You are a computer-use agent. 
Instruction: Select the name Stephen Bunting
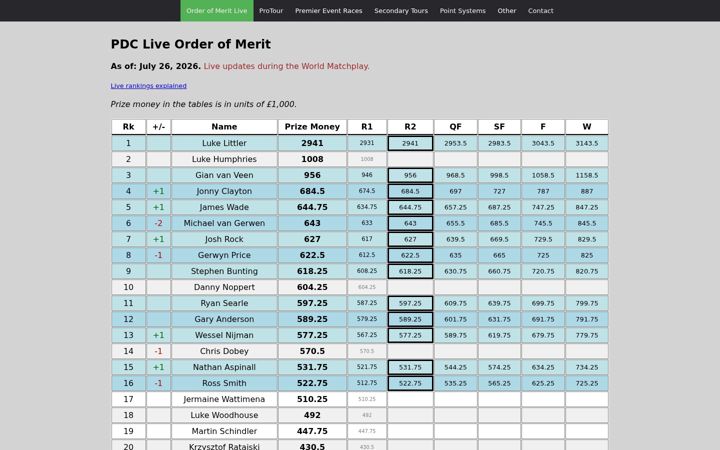(224, 271)
